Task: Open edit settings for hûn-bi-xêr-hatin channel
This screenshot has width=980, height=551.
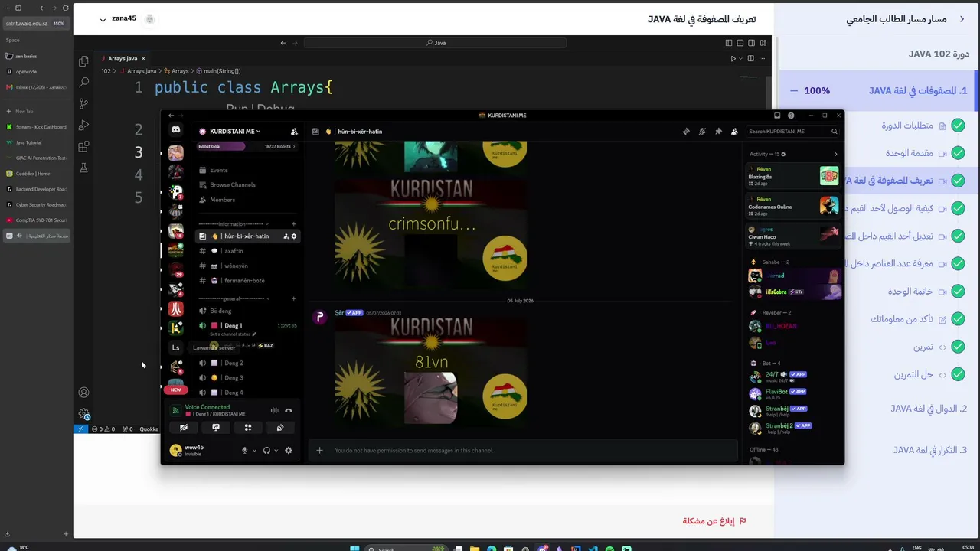Action: [294, 236]
